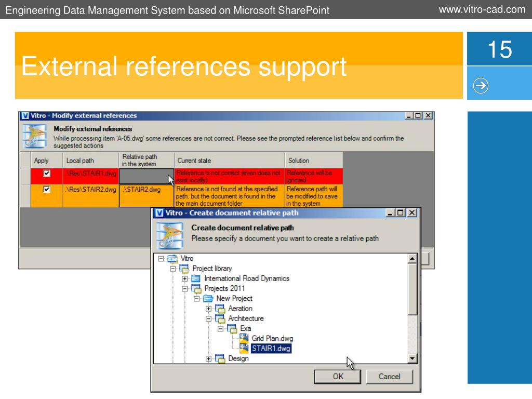Open the www.vitro-cad.com link
This screenshot has height=399, width=532.
[x=482, y=9]
